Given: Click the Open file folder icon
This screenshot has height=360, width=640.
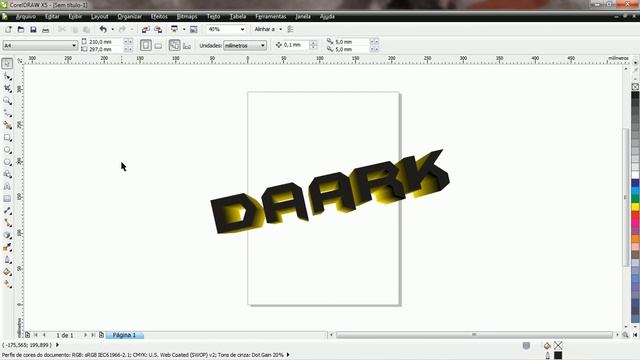Looking at the screenshot, I should point(21,29).
